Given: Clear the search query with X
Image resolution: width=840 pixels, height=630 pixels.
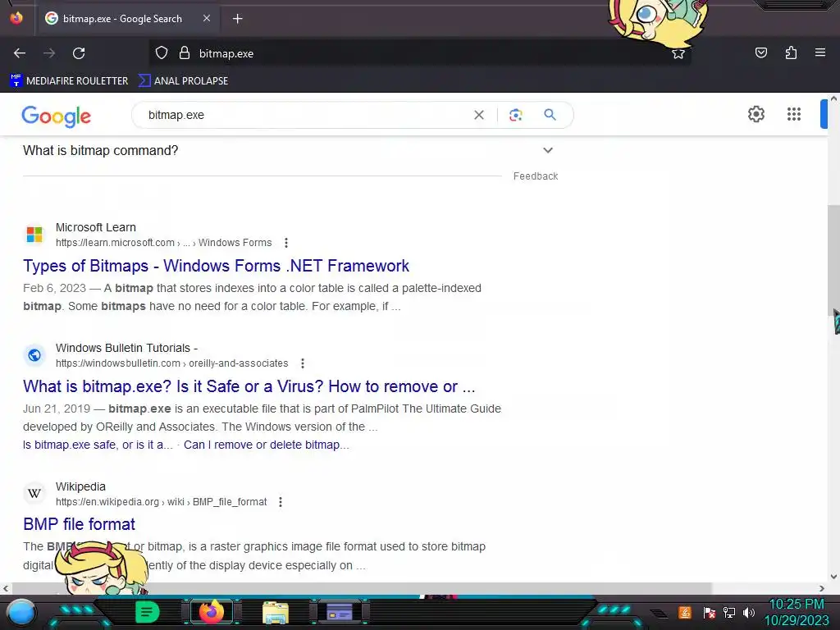Looking at the screenshot, I should click(479, 115).
